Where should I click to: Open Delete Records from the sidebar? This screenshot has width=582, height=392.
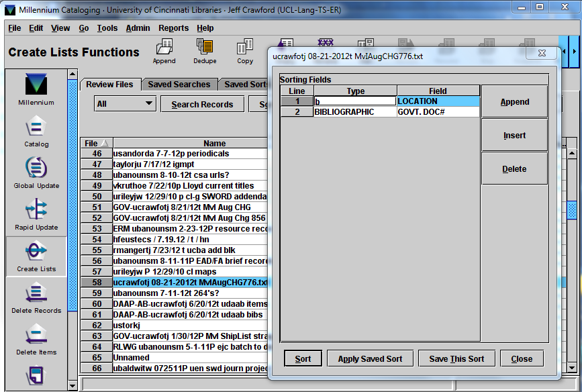[x=36, y=296]
